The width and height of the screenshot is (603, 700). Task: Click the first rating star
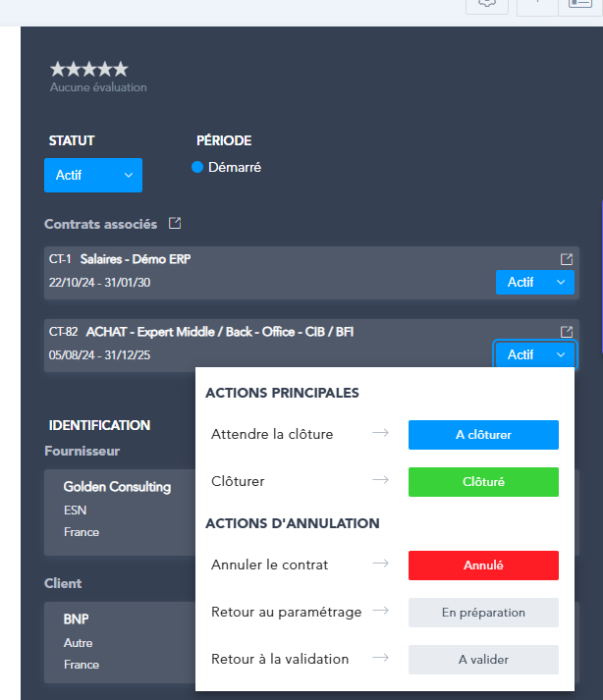coord(58,69)
